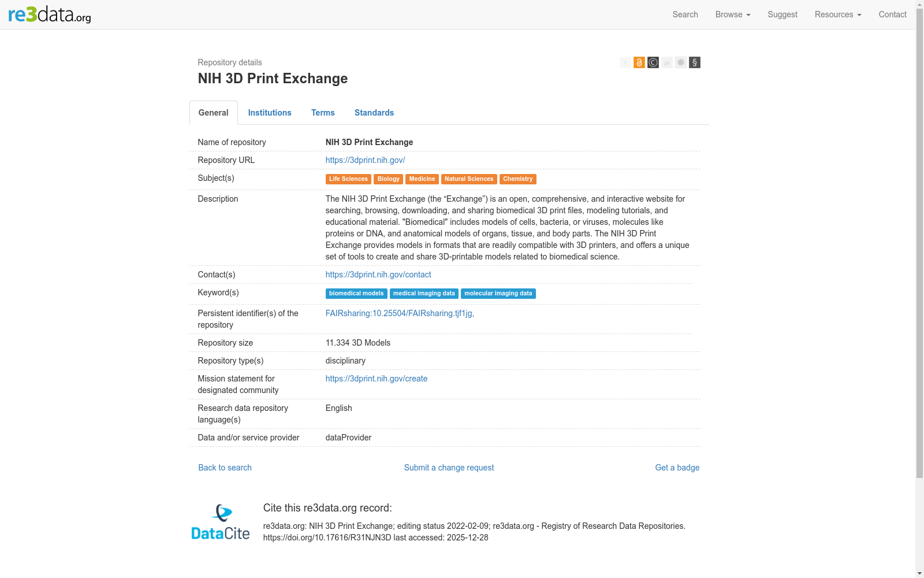Go to the Suggest page
924x578 pixels.
point(783,14)
